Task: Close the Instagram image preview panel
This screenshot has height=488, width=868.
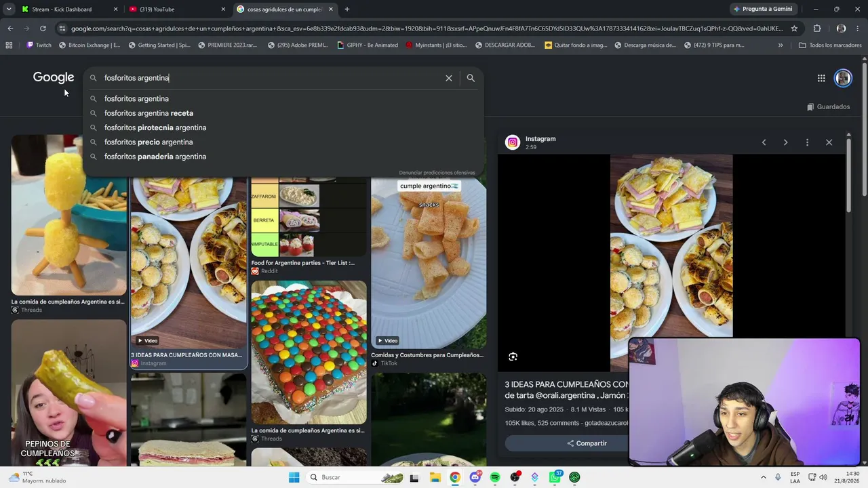Action: 829,142
